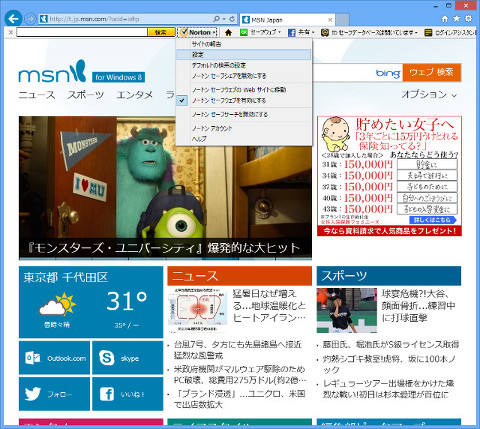Image resolution: width=480 pixels, height=429 pixels.
Task: Open the Skype tile
Action: click(128, 358)
